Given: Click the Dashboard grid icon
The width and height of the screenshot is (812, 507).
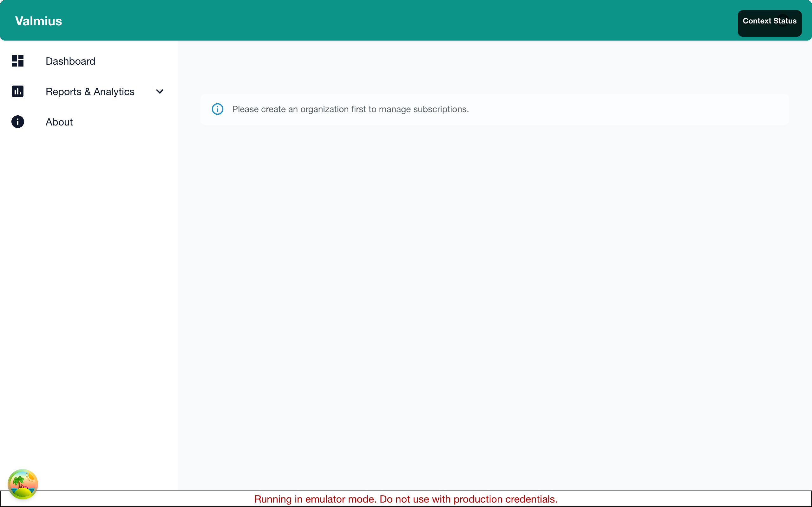Looking at the screenshot, I should (17, 61).
